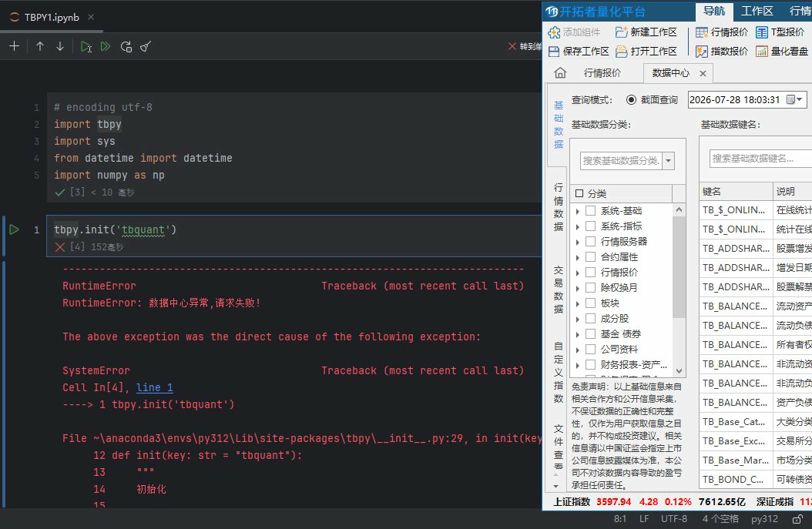Expand the 公司资料 tree node
The height and width of the screenshot is (529, 812).
click(x=577, y=350)
